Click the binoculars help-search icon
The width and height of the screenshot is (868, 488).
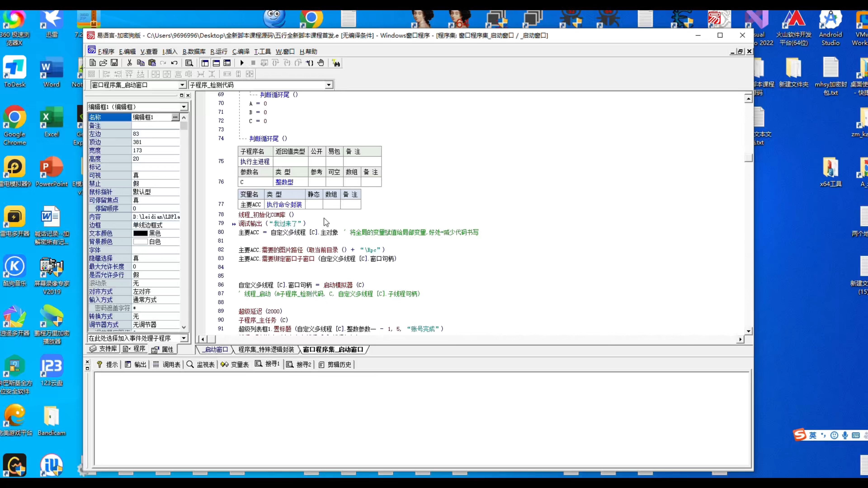coord(336,63)
